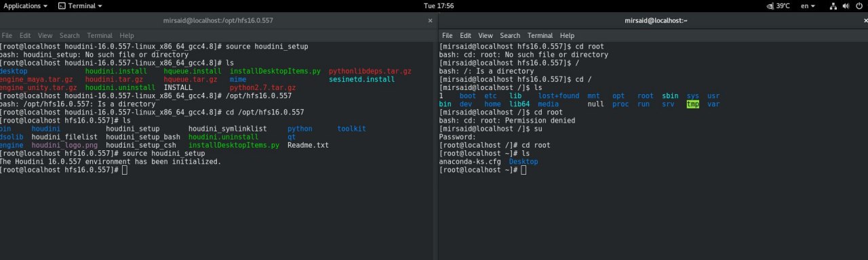Click the 39°C temperature reading
868x260 pixels.
point(783,5)
